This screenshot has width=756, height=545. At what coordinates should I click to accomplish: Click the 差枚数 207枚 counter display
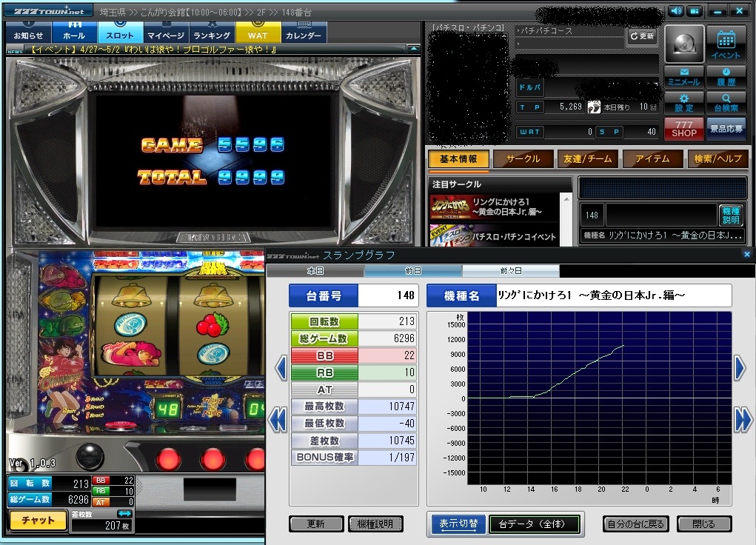click(101, 526)
